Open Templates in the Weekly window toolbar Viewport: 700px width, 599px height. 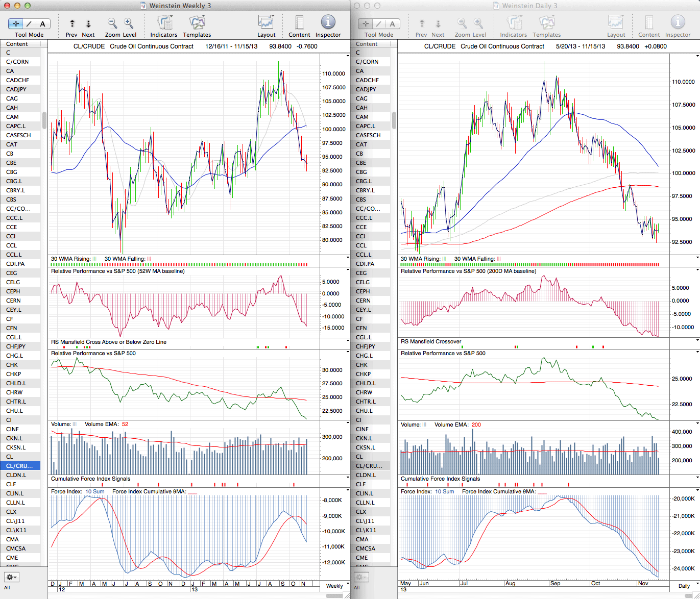tap(197, 23)
